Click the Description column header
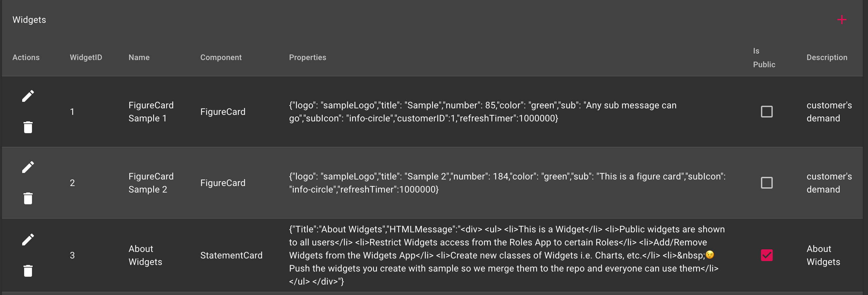This screenshot has width=868, height=295. pos(827,57)
